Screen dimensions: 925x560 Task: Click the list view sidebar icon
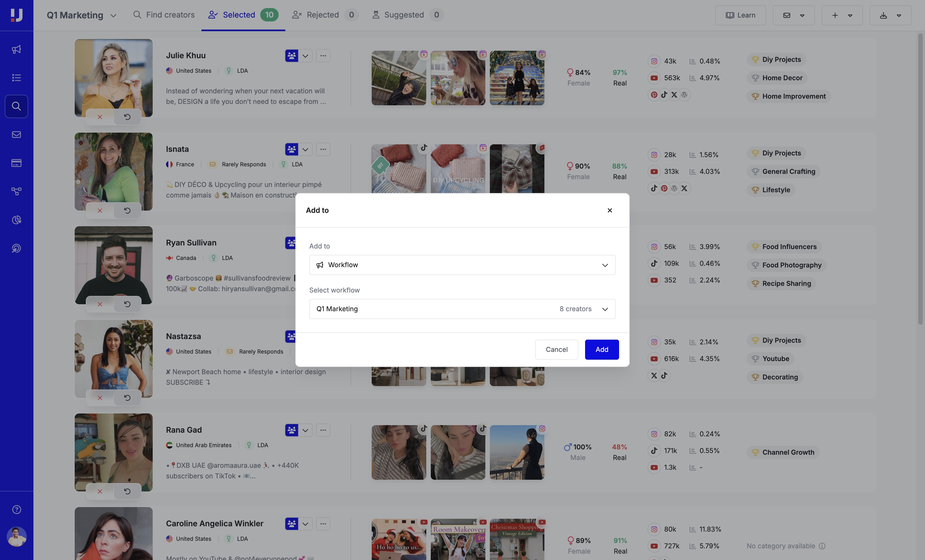tap(16, 78)
